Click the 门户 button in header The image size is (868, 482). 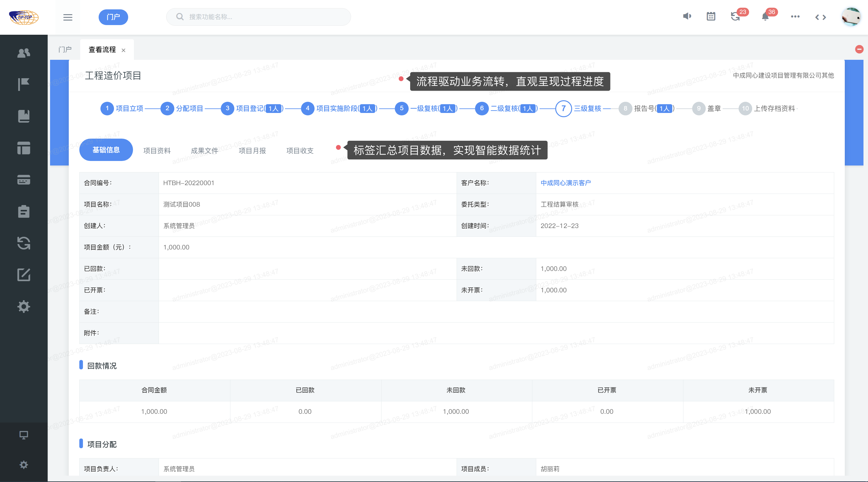click(x=113, y=17)
